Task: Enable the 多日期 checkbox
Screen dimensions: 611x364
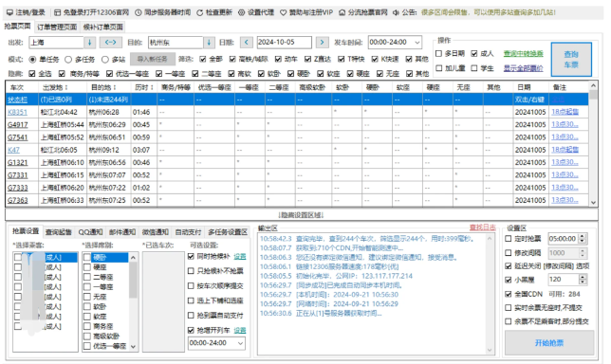Action: pyautogui.click(x=438, y=53)
